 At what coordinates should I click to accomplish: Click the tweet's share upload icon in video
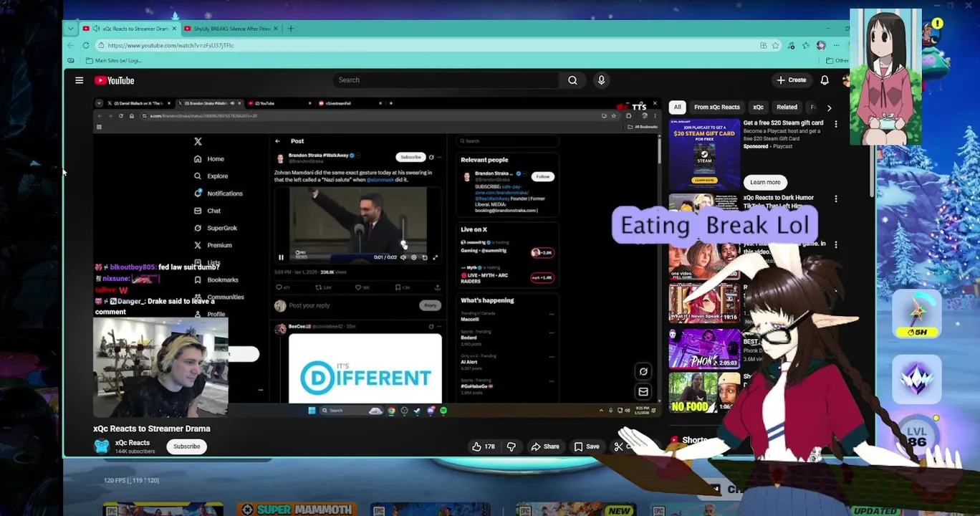click(x=437, y=287)
